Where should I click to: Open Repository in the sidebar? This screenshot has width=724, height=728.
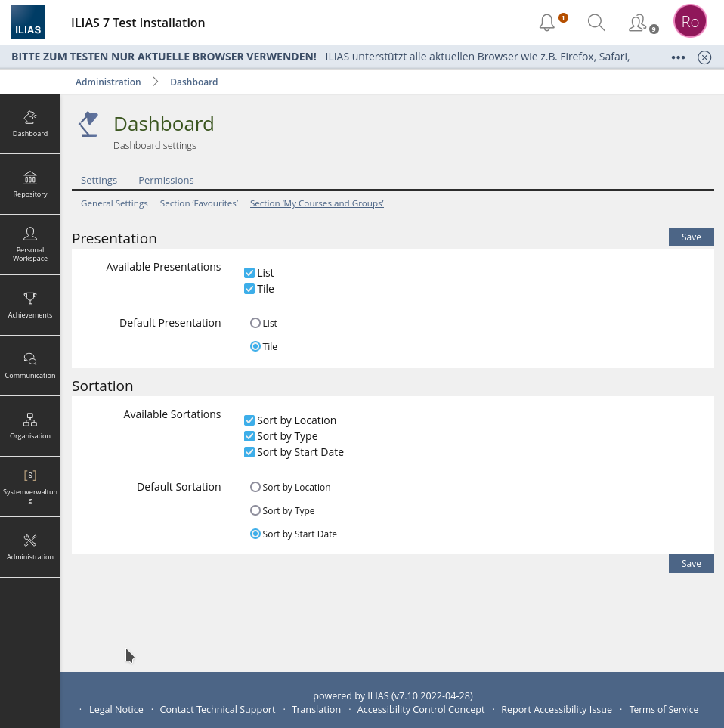point(30,184)
